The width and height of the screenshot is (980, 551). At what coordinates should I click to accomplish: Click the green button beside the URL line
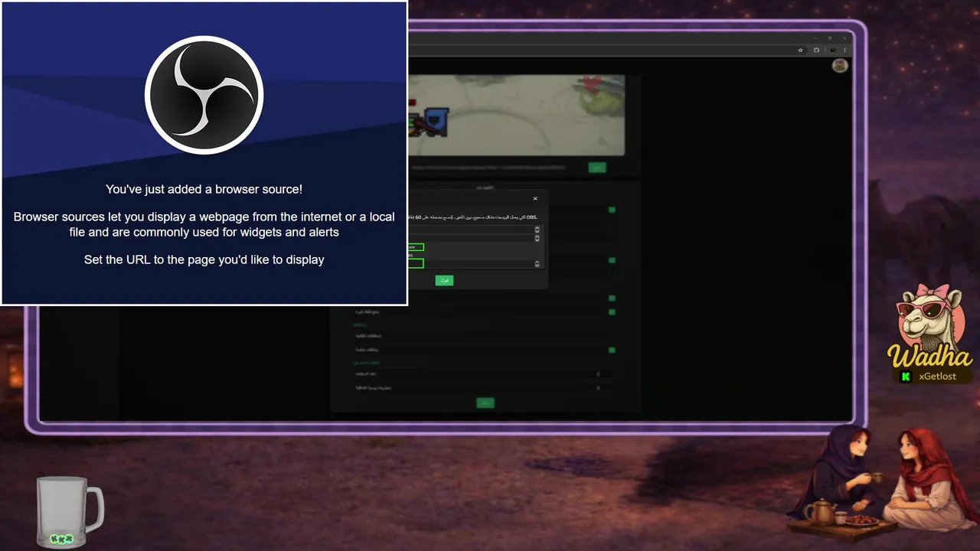(x=597, y=167)
